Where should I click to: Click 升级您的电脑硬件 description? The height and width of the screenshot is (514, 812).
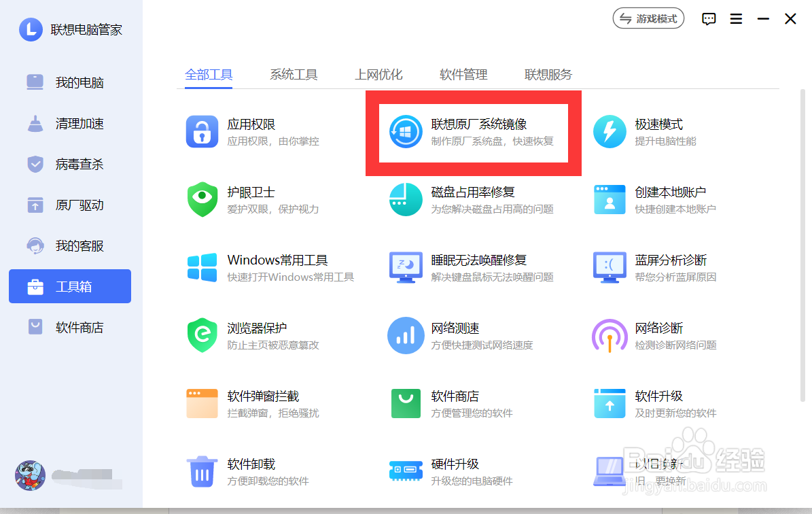472,481
